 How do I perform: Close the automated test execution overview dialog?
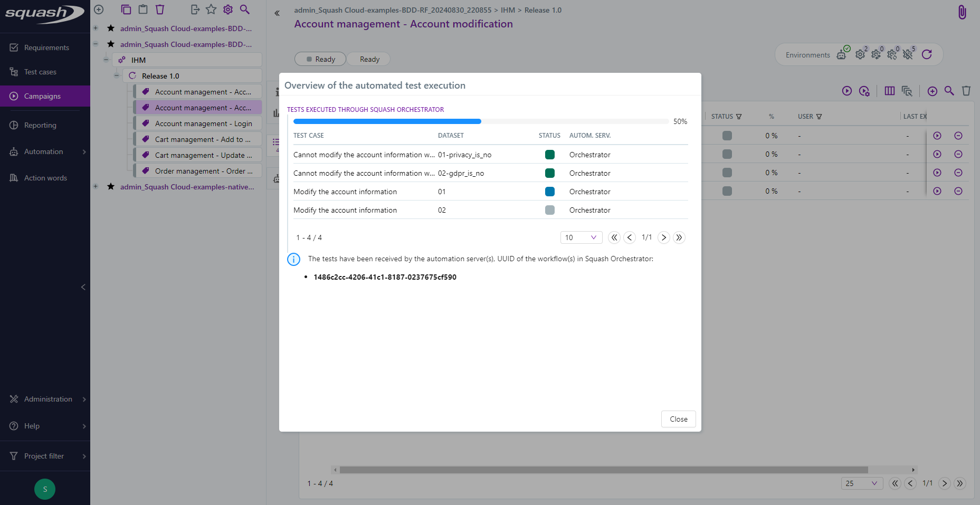(678, 419)
